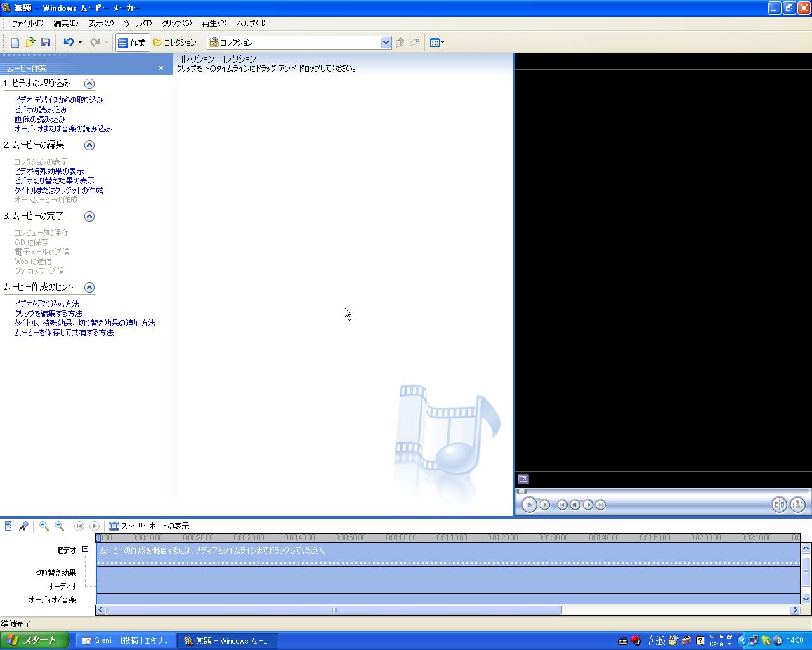Collapse the 1. ビデオの取り込み section
The image size is (812, 650).
click(x=89, y=84)
